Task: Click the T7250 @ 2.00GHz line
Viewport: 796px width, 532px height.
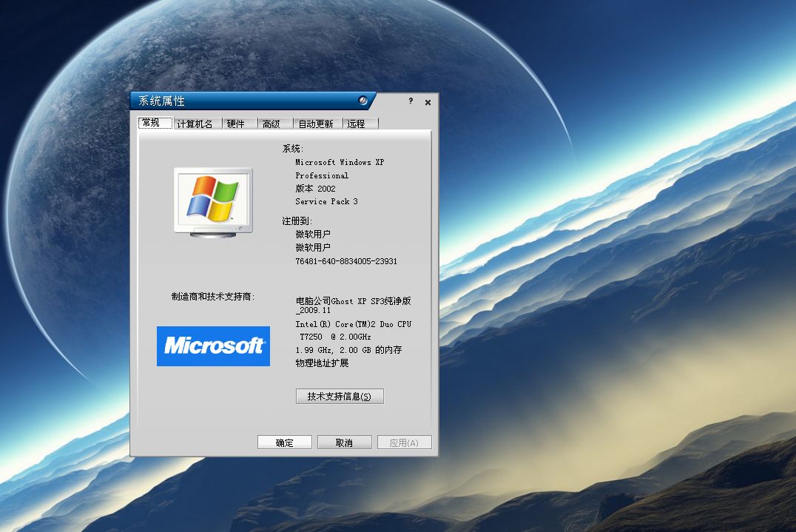Action: (335, 337)
